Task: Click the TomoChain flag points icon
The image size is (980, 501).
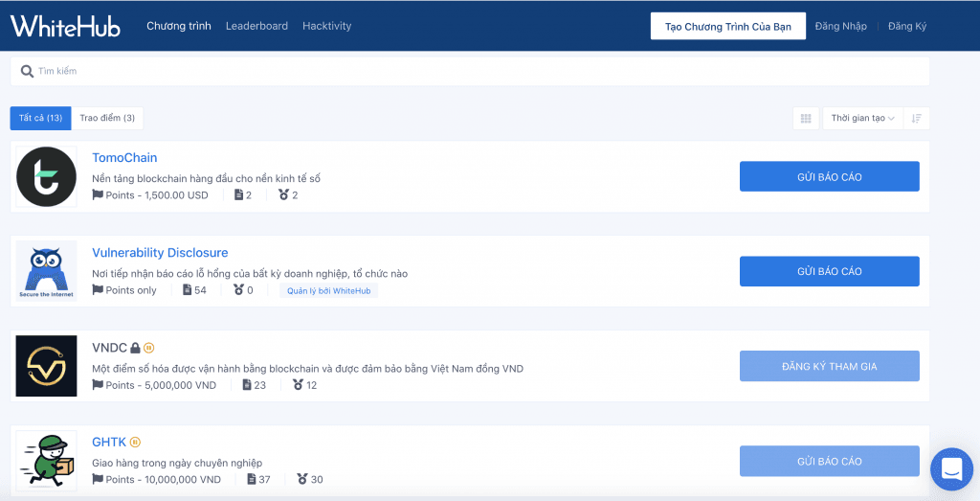Action: tap(98, 194)
